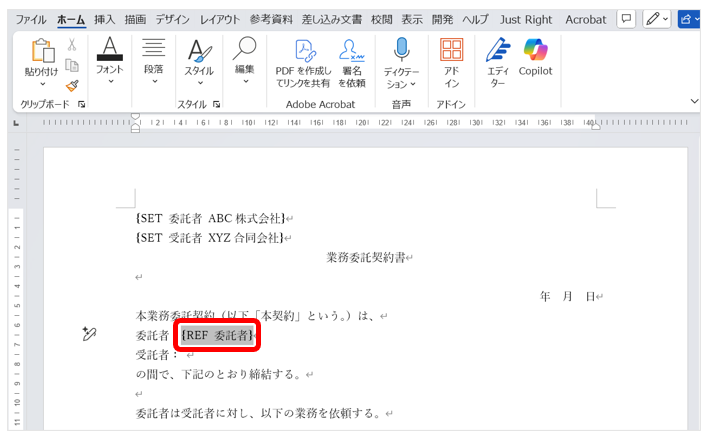Viewport: 710px width, 443px height.
Task: Switch to the 校閲 tab
Action: pos(381,19)
